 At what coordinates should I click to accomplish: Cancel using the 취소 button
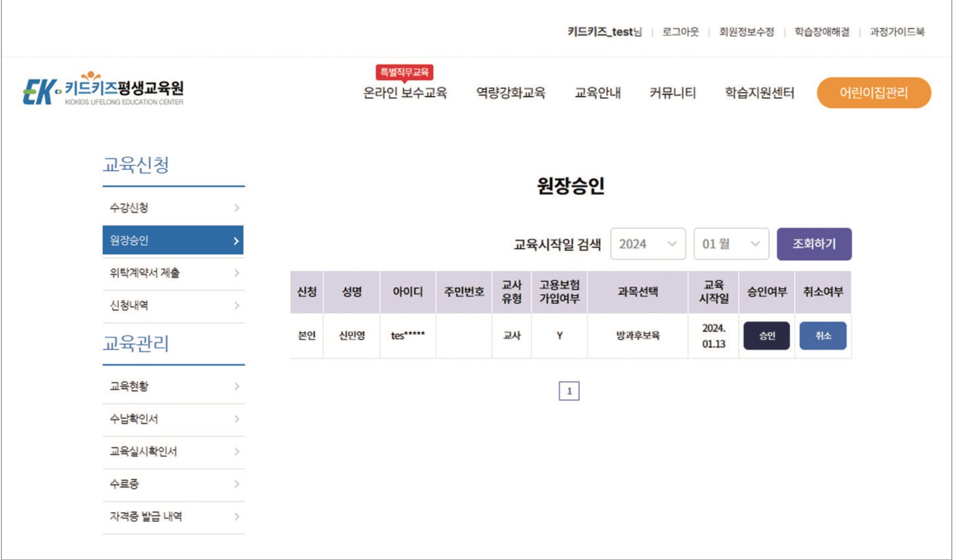tap(823, 336)
